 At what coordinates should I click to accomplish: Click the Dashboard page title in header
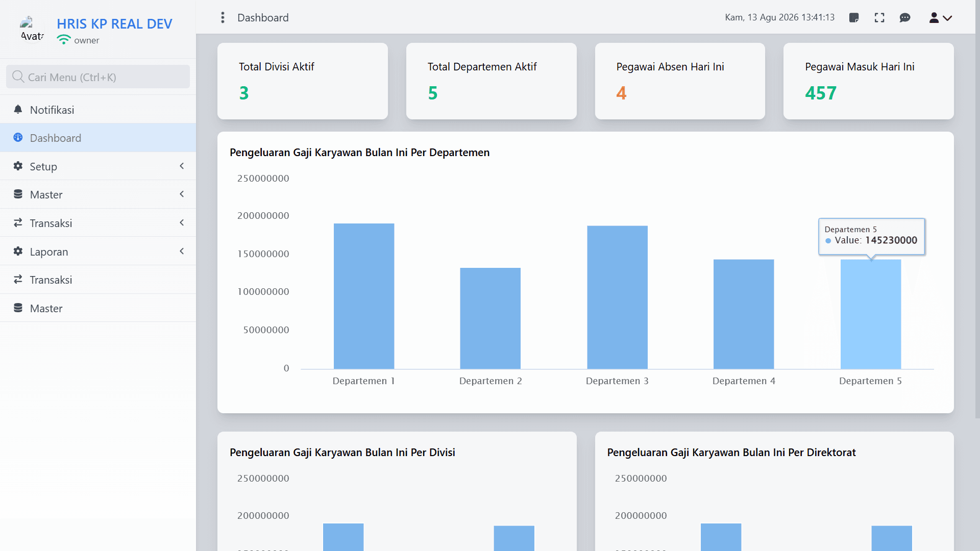pos(263,18)
